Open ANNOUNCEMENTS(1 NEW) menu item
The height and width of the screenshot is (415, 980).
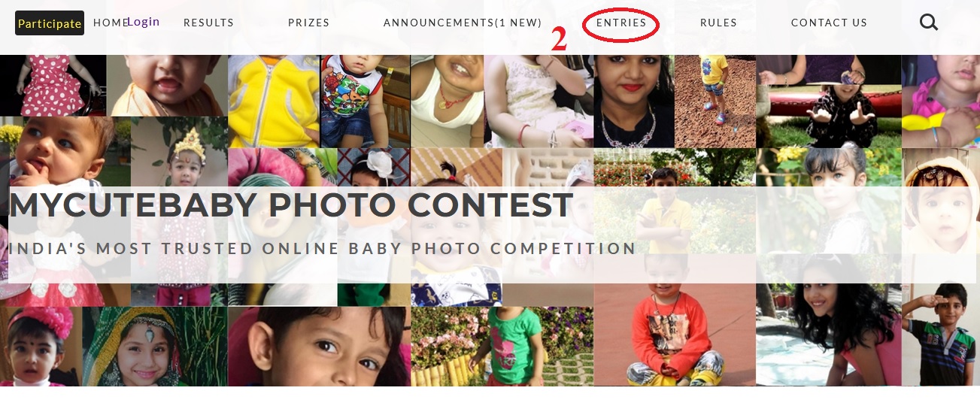(463, 23)
